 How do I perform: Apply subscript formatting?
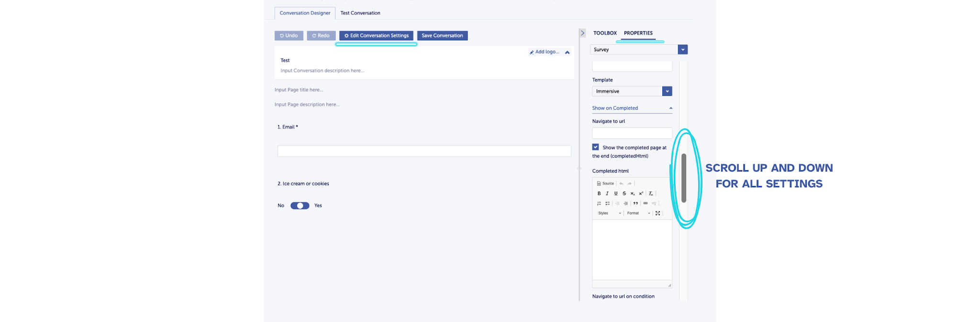click(x=633, y=194)
